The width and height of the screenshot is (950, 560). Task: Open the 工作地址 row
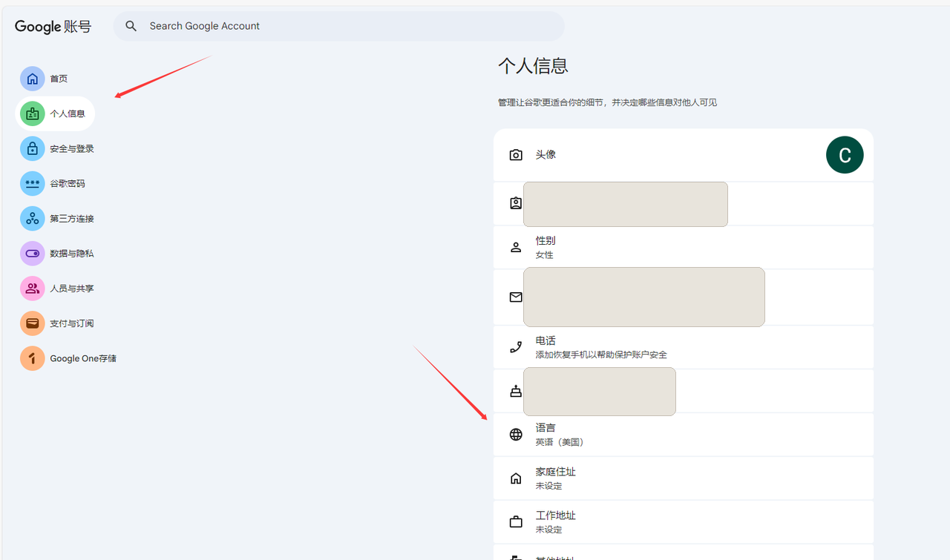click(x=684, y=522)
